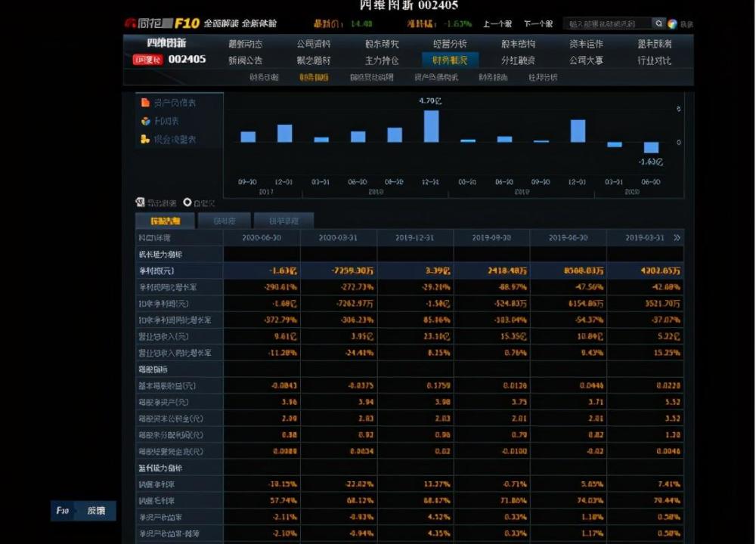The width and height of the screenshot is (756, 544).
Task: Click the 同花顺 F10 logo
Action: tap(162, 23)
